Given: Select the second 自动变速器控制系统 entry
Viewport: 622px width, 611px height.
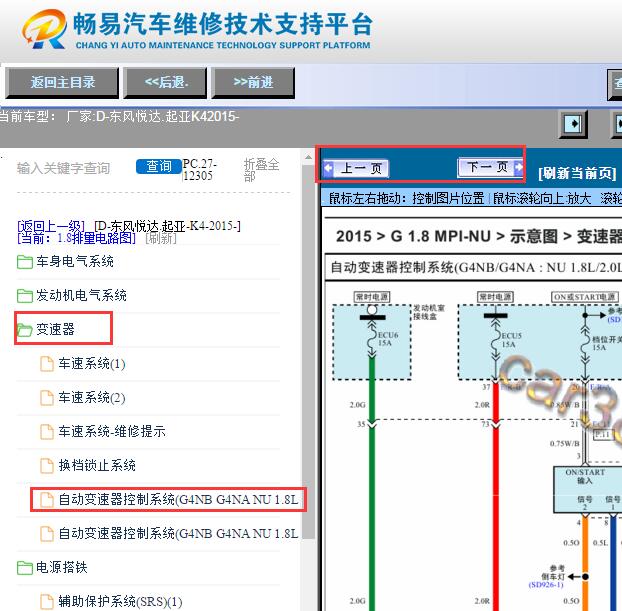Looking at the screenshot, I should pos(178,534).
